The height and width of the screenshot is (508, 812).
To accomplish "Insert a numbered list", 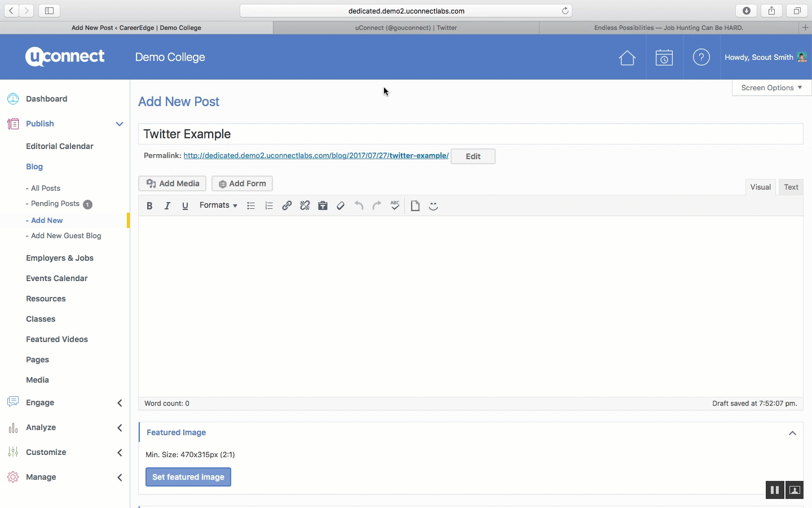I will coord(269,206).
